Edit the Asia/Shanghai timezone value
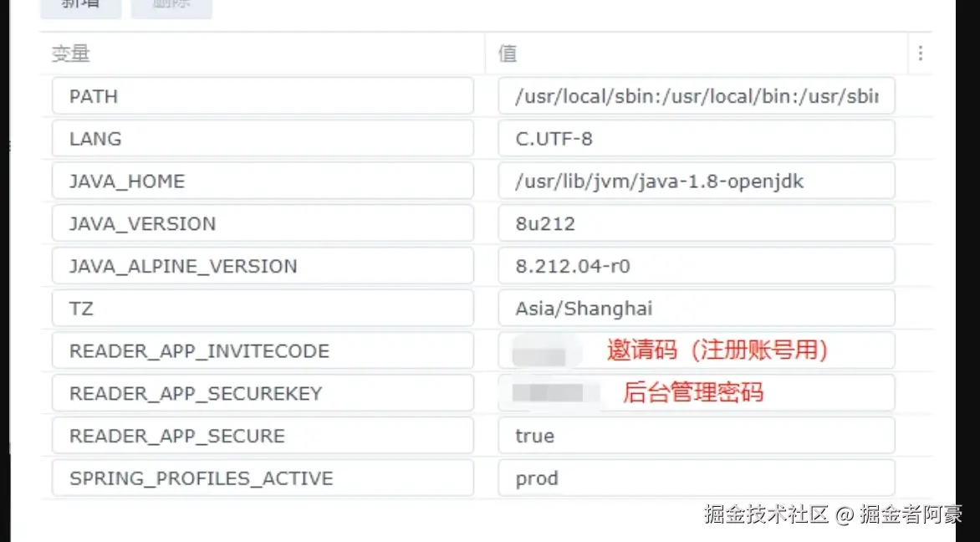The width and height of the screenshot is (980, 542). [x=696, y=309]
